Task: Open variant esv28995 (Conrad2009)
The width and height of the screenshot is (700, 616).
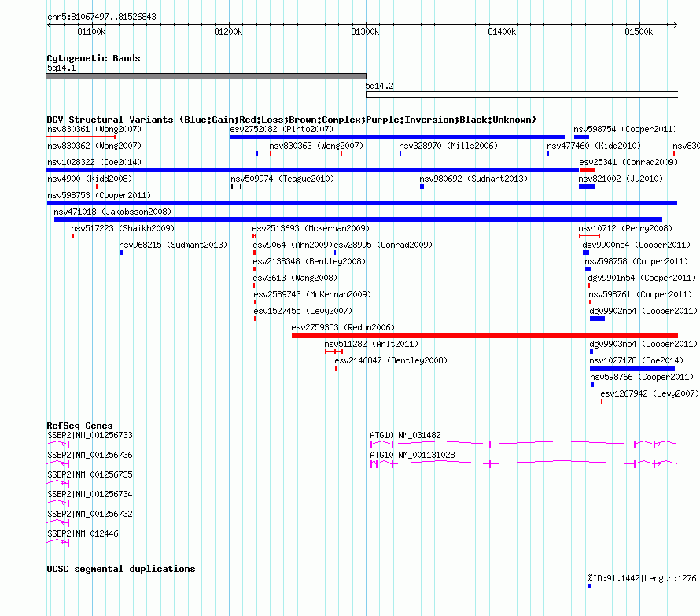Action: coord(383,245)
